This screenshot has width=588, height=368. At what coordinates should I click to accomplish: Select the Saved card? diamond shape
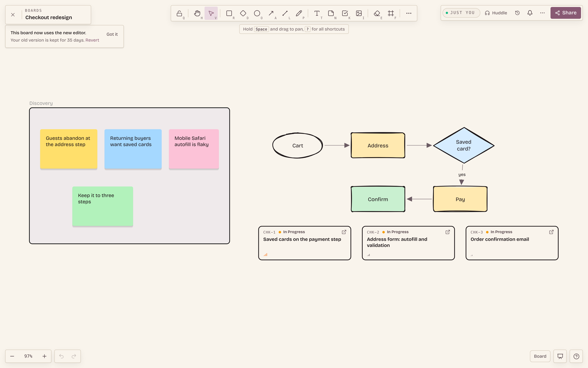pos(464,145)
